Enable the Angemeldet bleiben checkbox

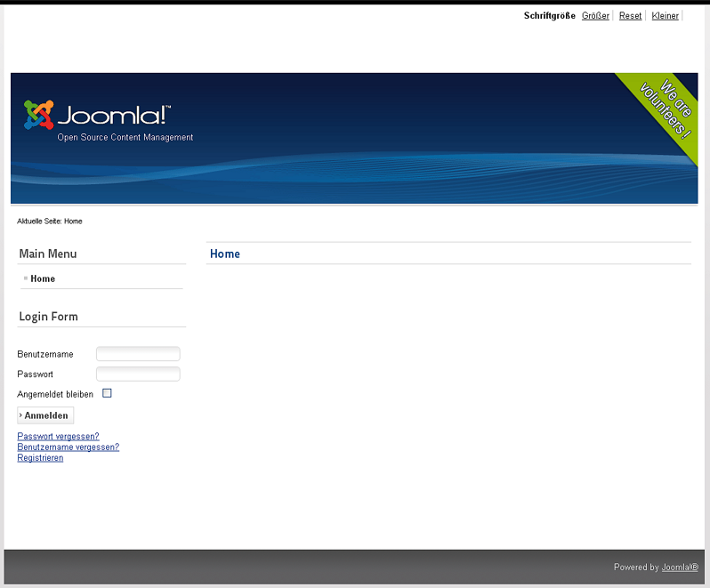point(107,393)
